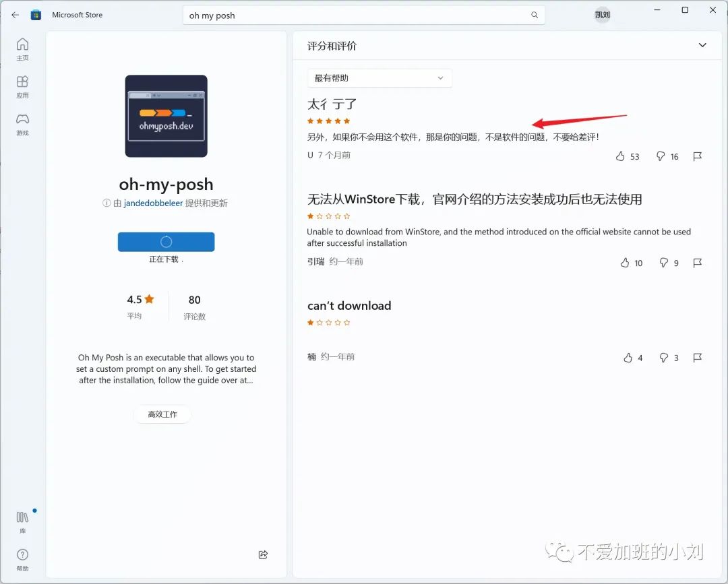Open the 库 library sidebar tab

click(22, 522)
